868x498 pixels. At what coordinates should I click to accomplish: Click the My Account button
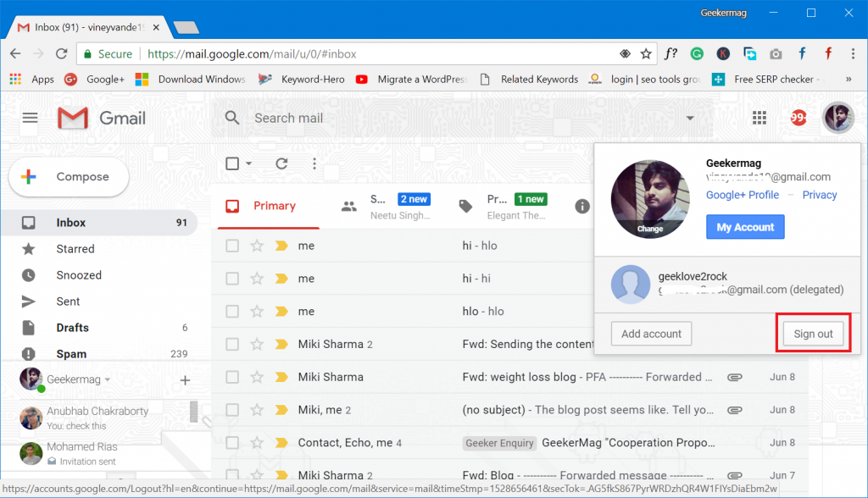click(745, 227)
